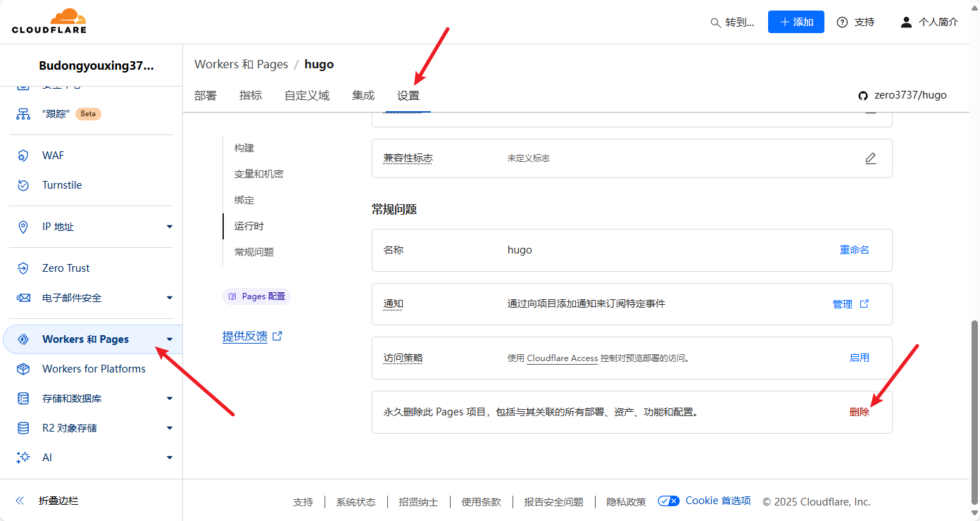This screenshot has width=980, height=521.
Task: Click the Workers for Platforms icon
Action: 23,369
